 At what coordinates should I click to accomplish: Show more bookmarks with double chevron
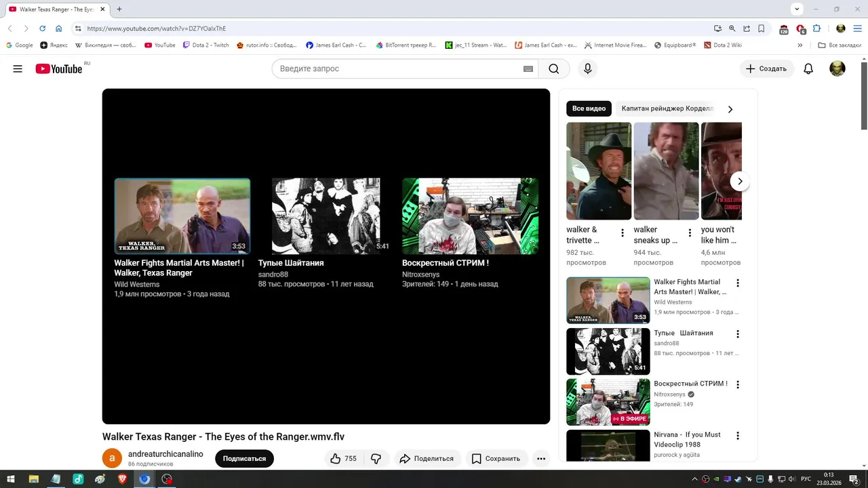click(x=800, y=45)
